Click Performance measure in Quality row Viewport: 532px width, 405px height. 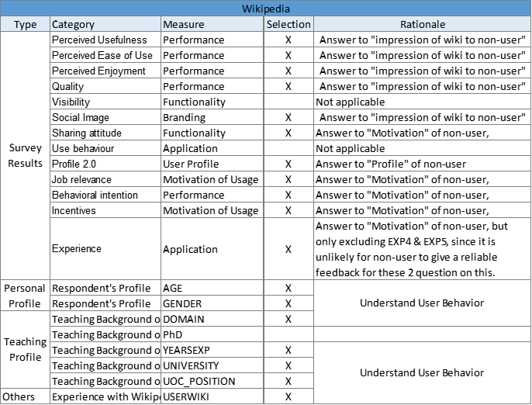(x=212, y=86)
